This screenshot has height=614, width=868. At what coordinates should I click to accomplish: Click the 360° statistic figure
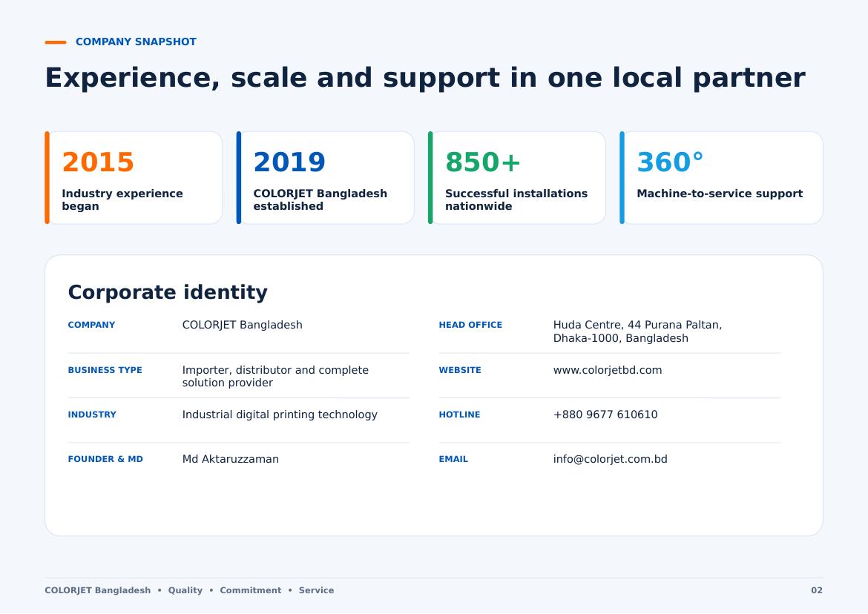670,162
